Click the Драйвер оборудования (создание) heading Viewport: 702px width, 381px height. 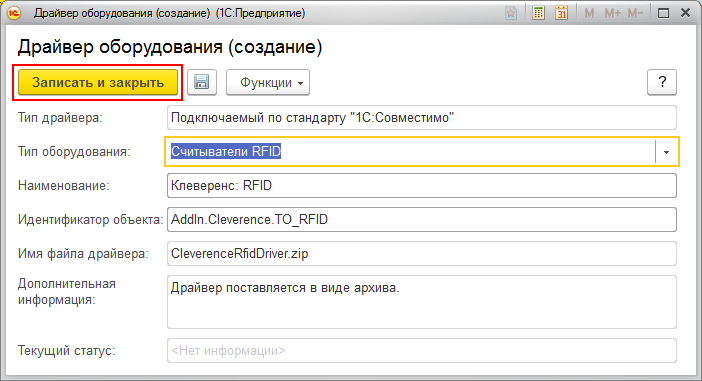pyautogui.click(x=170, y=47)
